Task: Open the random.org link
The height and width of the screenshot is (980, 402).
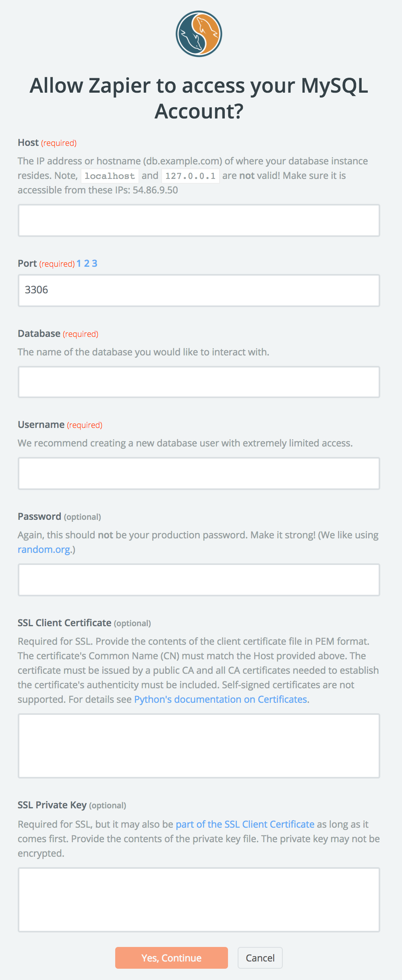Action: [x=45, y=550]
